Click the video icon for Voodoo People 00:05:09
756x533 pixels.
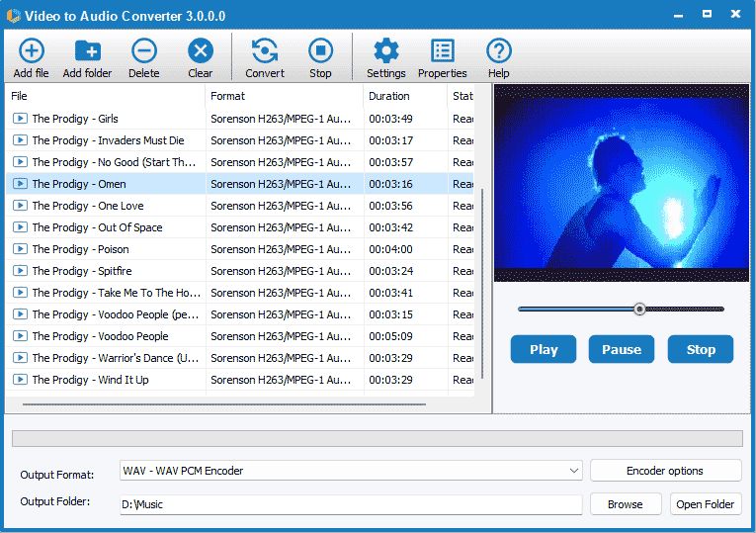[x=20, y=335]
